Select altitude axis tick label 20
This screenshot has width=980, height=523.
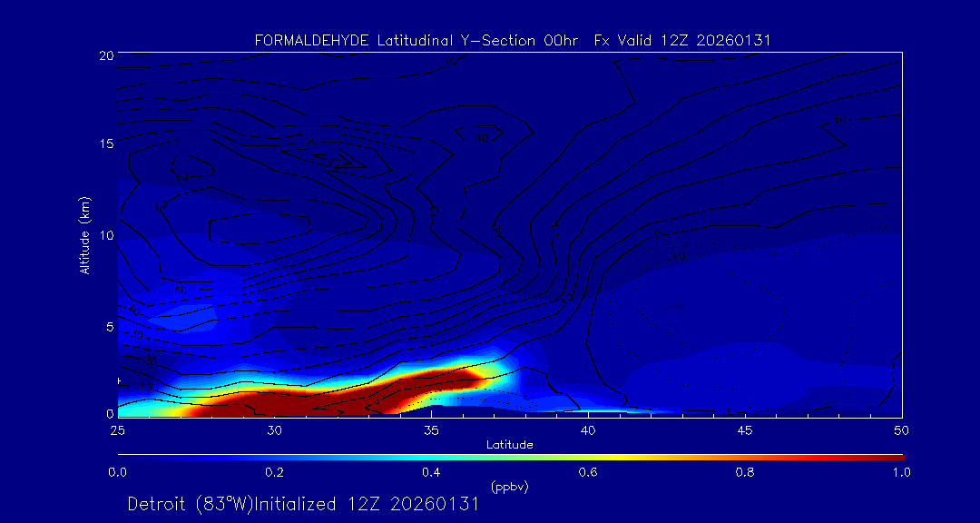pos(105,55)
